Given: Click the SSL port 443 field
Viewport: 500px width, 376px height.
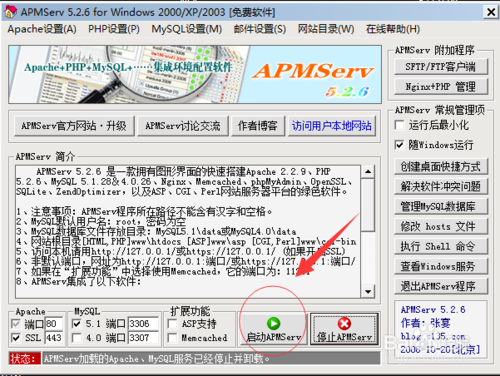Looking at the screenshot, I should pyautogui.click(x=54, y=338).
